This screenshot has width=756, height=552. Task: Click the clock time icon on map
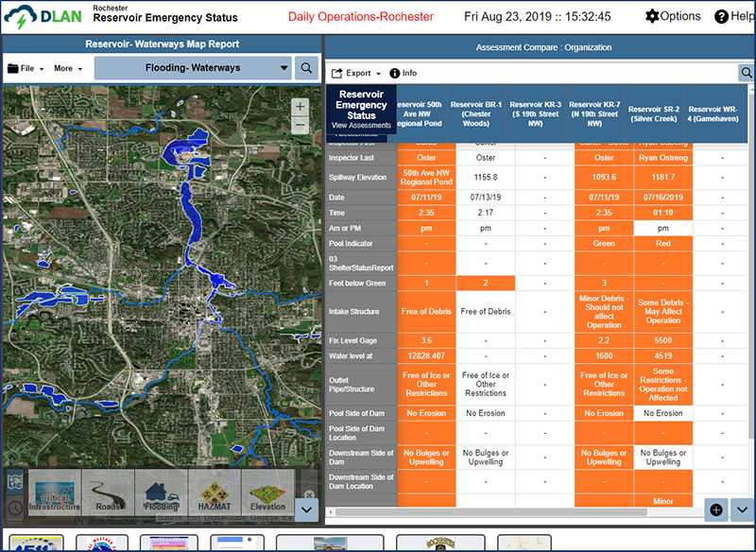pyautogui.click(x=14, y=508)
